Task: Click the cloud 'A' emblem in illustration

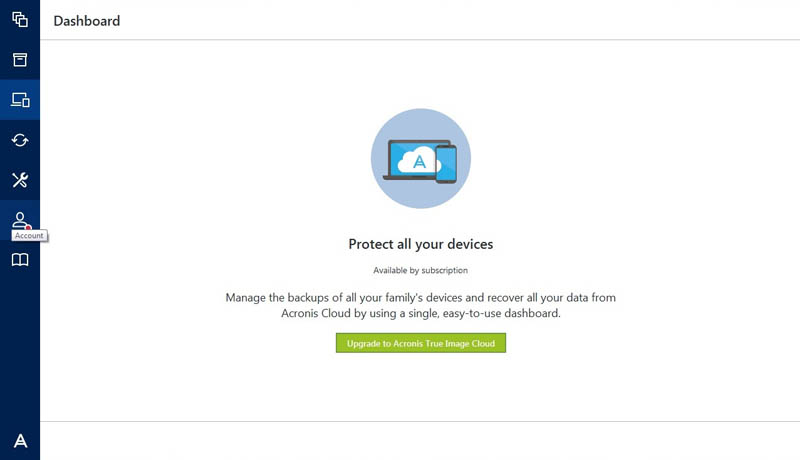Action: pos(418,161)
